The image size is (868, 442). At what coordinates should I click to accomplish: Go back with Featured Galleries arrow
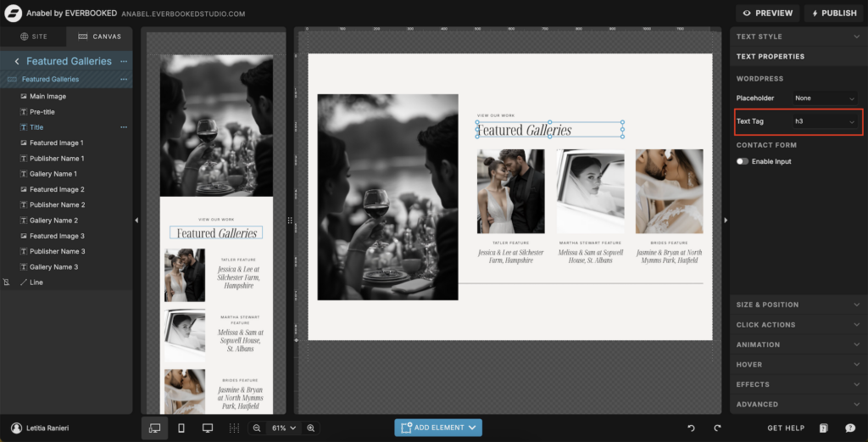pyautogui.click(x=17, y=61)
